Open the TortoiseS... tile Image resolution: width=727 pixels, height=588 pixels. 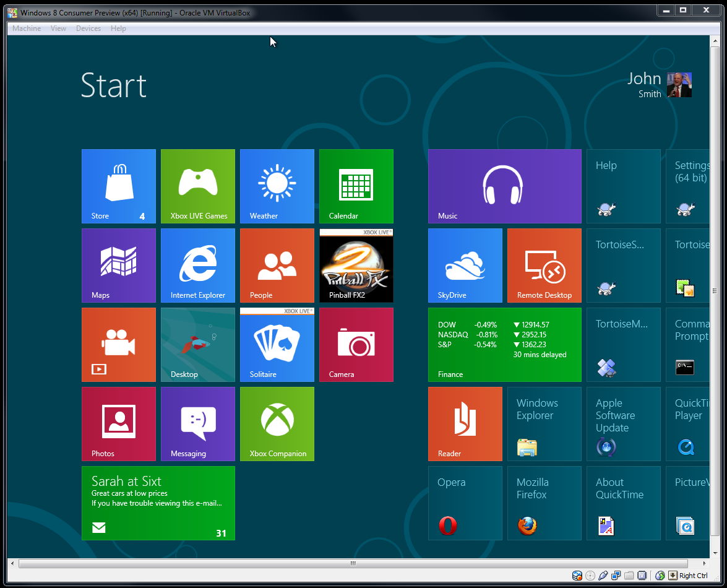624,266
